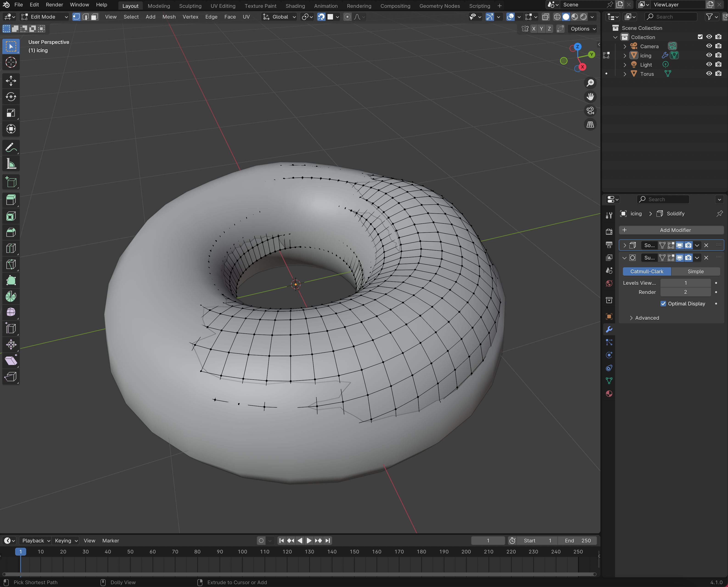Select the Simple subdivision type

coord(696,271)
